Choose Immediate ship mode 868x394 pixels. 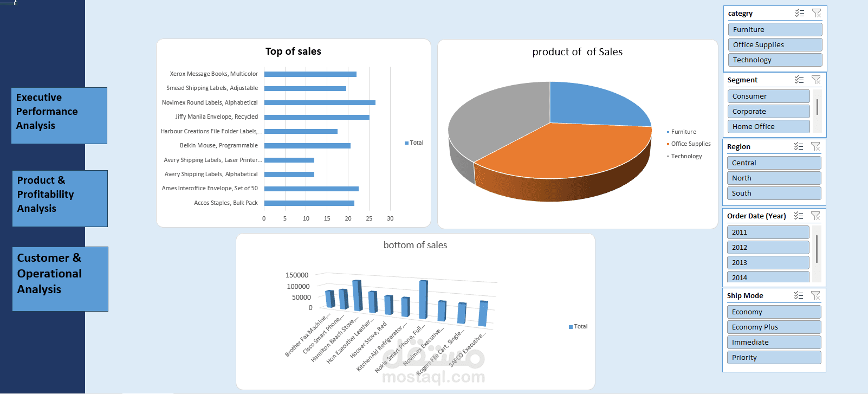(x=774, y=342)
